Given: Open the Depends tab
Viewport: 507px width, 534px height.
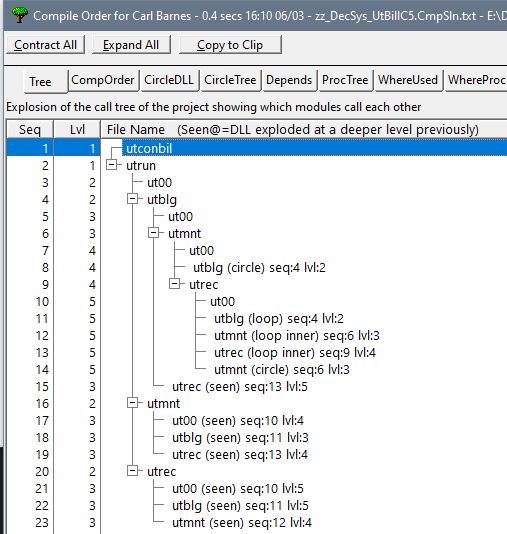Looking at the screenshot, I should (289, 80).
